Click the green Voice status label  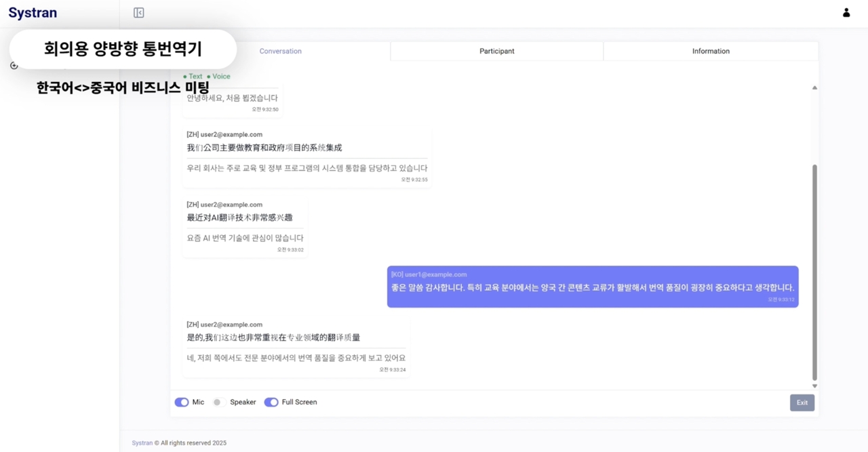[218, 77]
